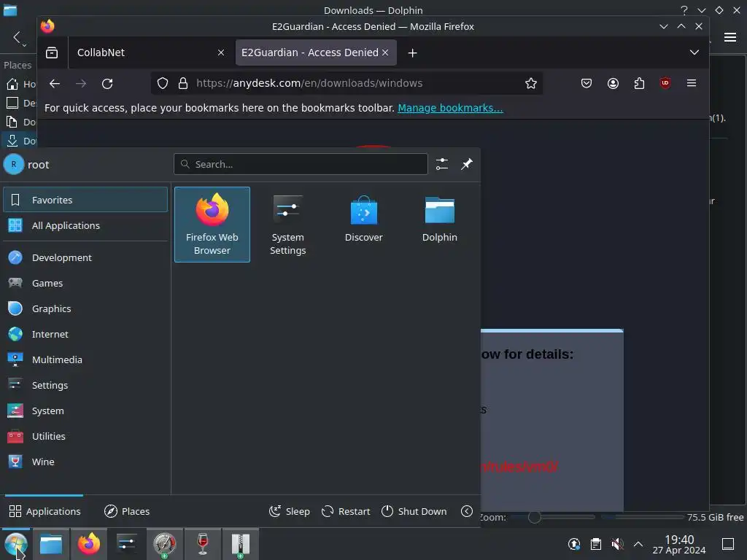
Task: Click the Shut Down button
Action: [414, 511]
